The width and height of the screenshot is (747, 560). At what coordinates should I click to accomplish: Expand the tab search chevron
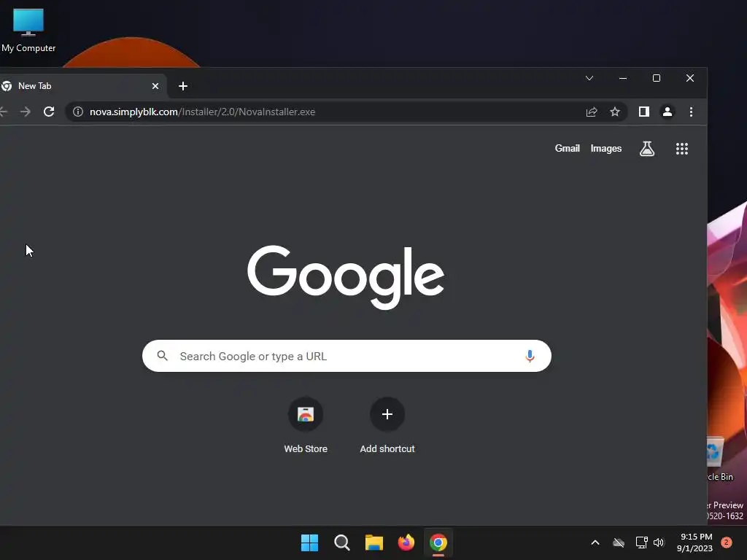click(x=589, y=78)
